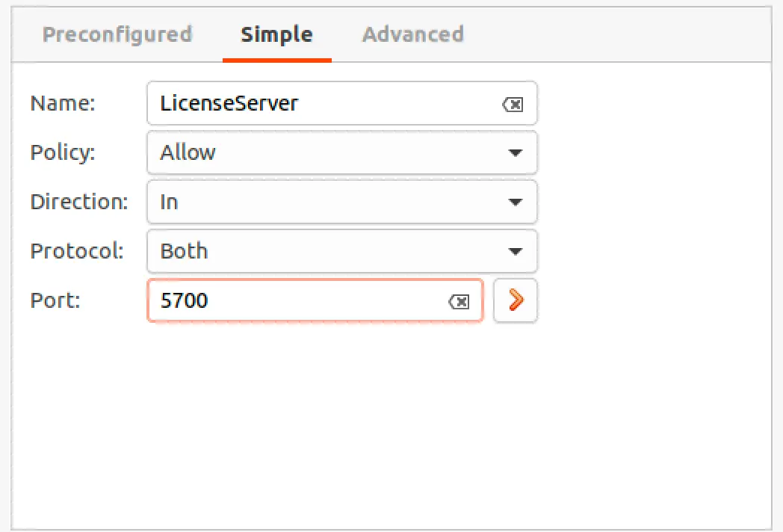The image size is (783, 532).
Task: Click the orange arrow icon to add the rule
Action: click(515, 300)
